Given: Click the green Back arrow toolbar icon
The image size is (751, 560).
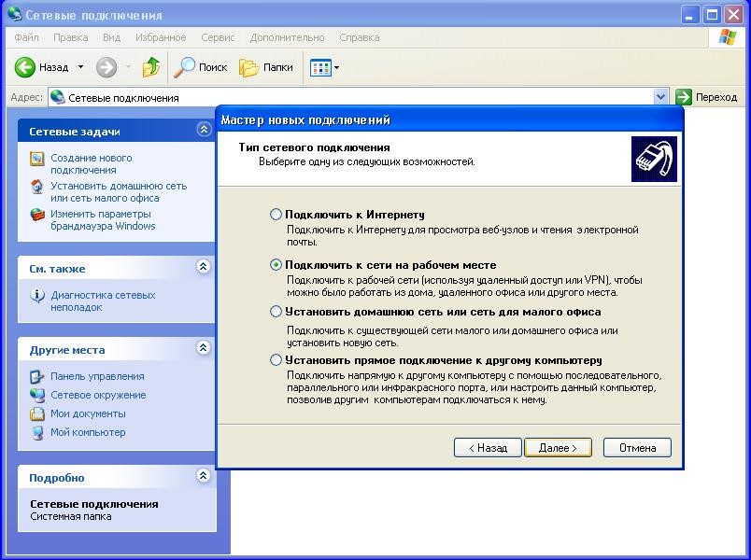Looking at the screenshot, I should 24,67.
